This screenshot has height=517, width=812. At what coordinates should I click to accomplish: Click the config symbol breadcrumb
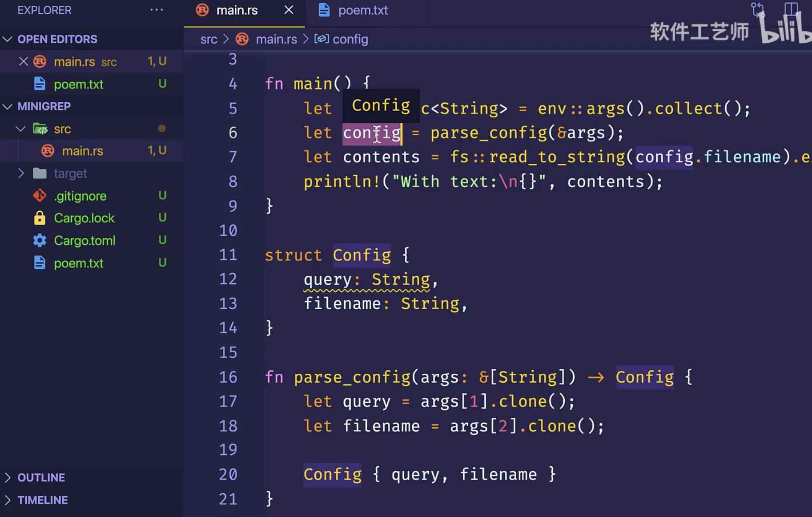pyautogui.click(x=350, y=39)
